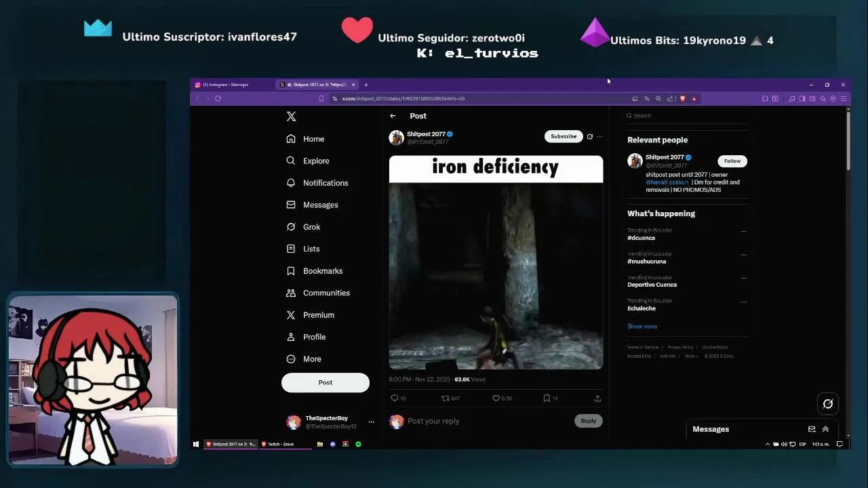Open Messages in the sidebar
868x488 pixels.
point(312,205)
